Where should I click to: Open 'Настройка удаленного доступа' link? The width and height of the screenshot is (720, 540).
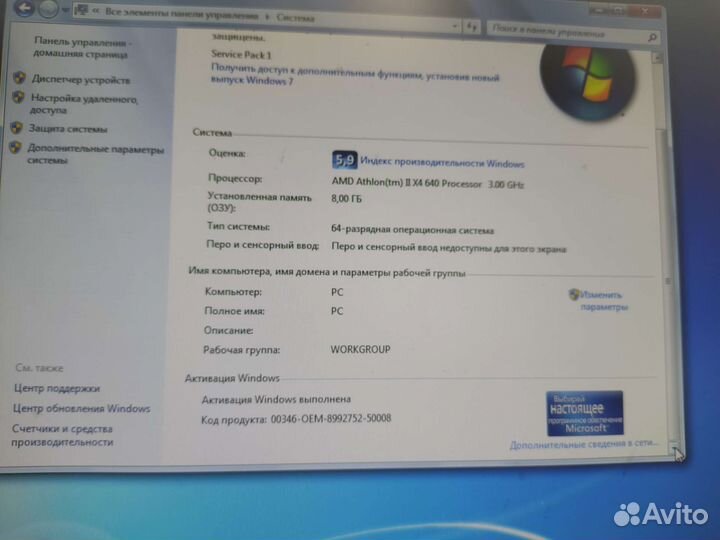tap(84, 104)
